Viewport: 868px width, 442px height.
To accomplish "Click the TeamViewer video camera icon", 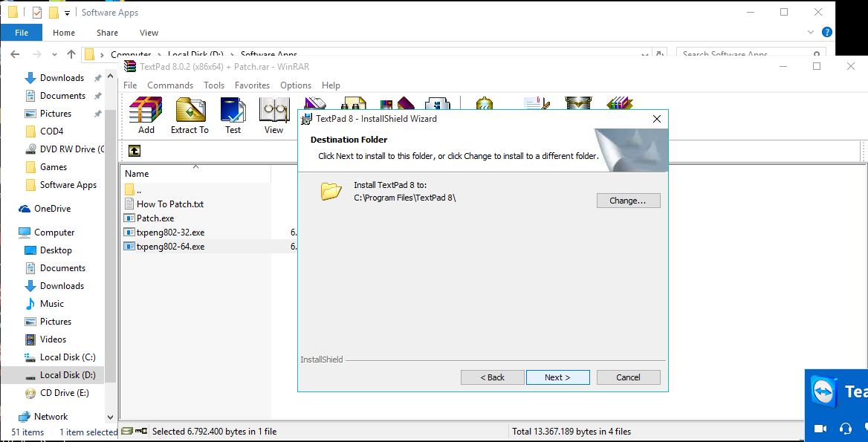I will (820, 428).
